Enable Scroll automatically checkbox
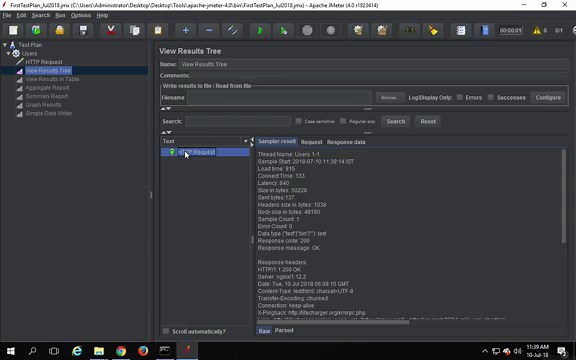This screenshot has height=360, width=576. point(166,331)
